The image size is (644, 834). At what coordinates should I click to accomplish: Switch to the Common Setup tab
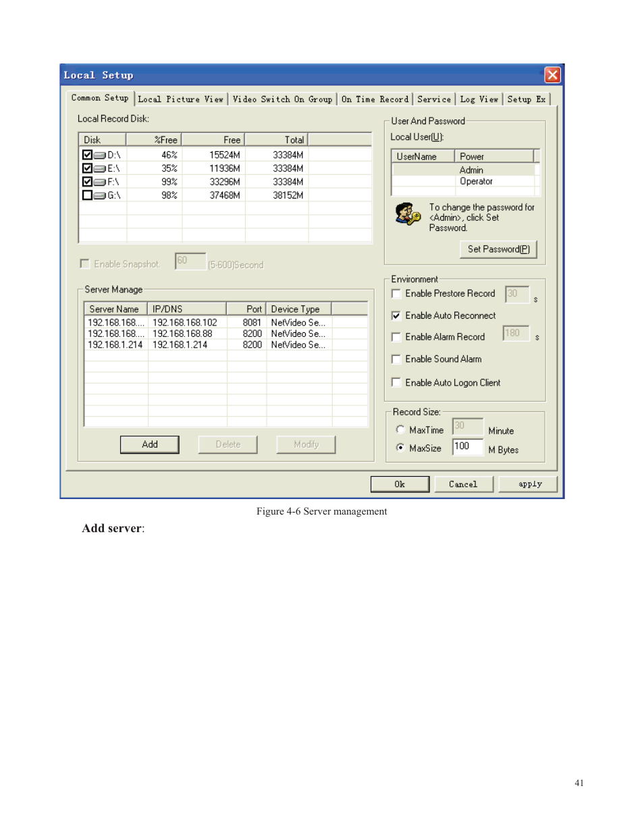click(x=100, y=98)
